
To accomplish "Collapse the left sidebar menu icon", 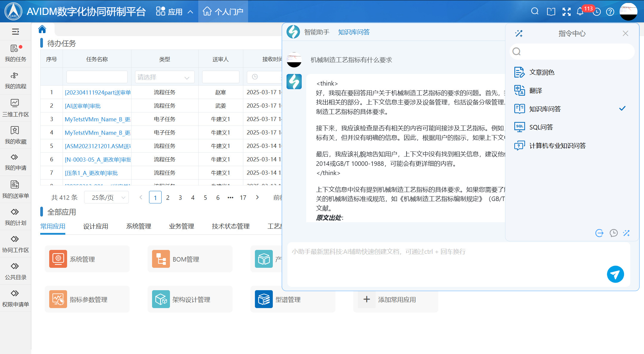I will tap(15, 32).
